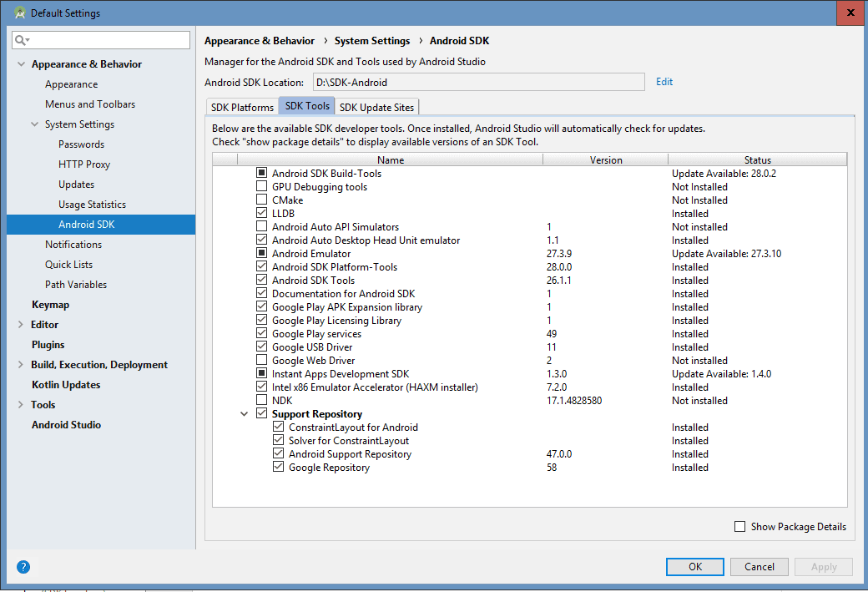Uncheck the LLDB checkbox
Image resolution: width=868 pixels, height=592 pixels.
pos(262,213)
